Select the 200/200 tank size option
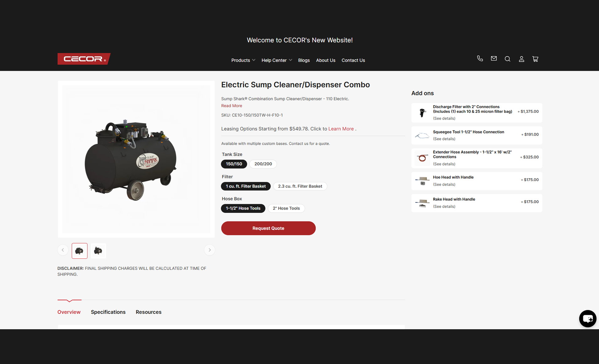 click(263, 164)
